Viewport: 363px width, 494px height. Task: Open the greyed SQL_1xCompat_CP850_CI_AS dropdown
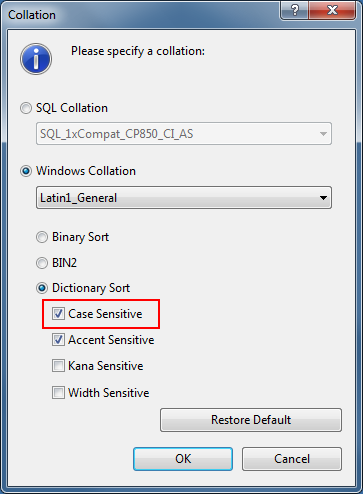pyautogui.click(x=184, y=134)
